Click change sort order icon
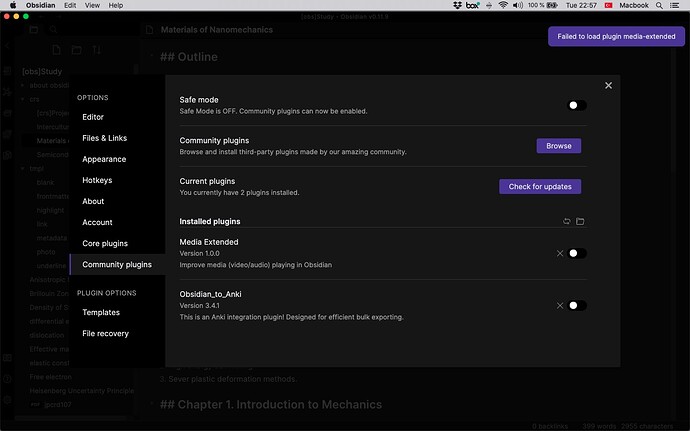This screenshot has height=431, width=690. tap(97, 50)
